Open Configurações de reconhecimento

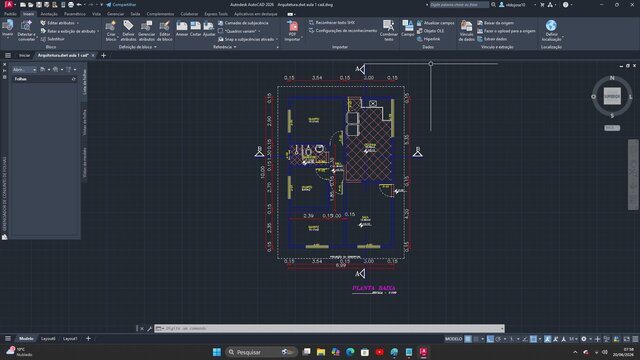pos(343,31)
